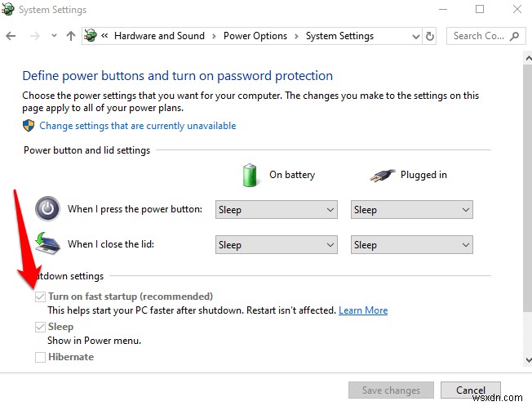532x406 pixels.
Task: Toggle Turn on fast startup checkbox
Action: coord(40,297)
